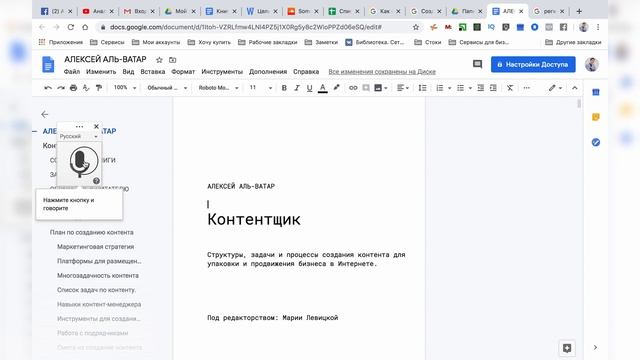Open the Вставка menu

pos(153,71)
